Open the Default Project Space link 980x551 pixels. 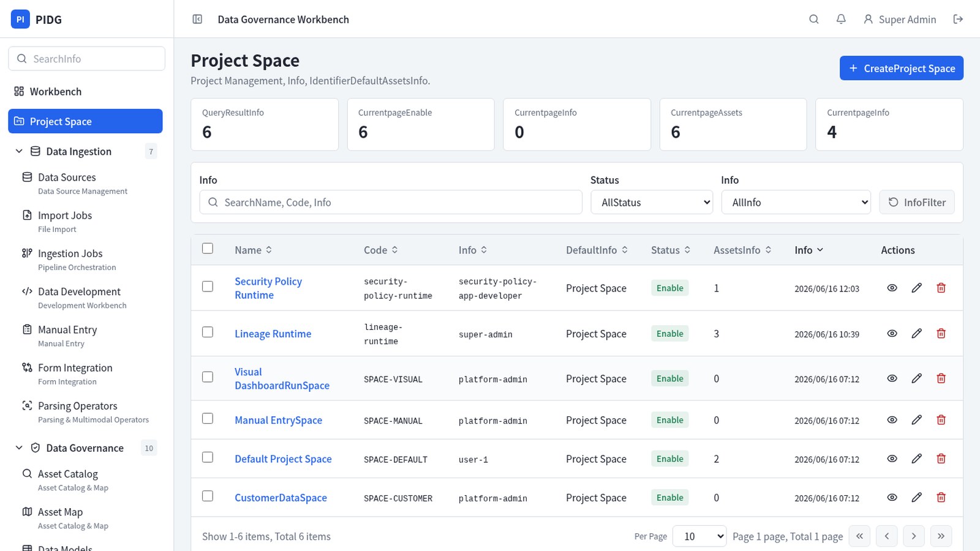point(283,459)
